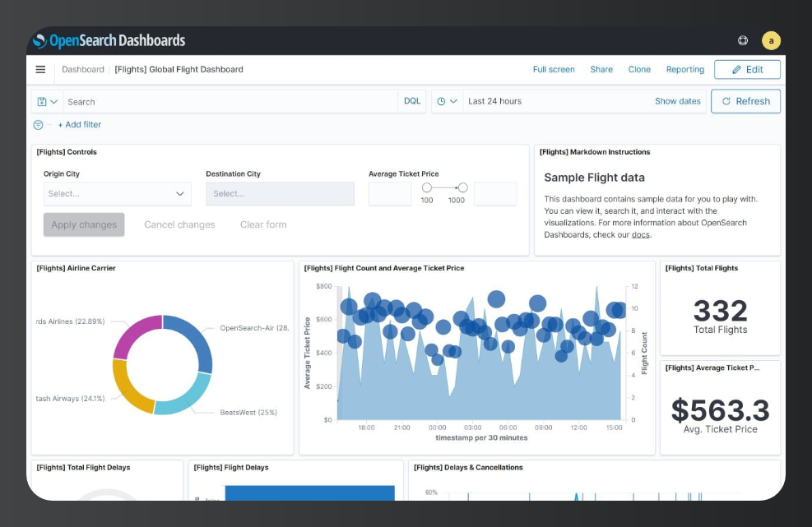Click '[Flights] Controls' panel title
Image resolution: width=812 pixels, height=527 pixels.
pos(67,152)
